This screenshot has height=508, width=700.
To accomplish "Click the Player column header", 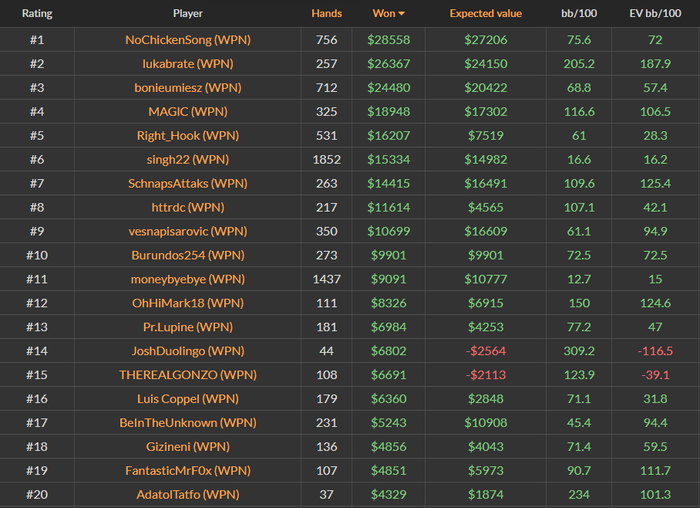I will pyautogui.click(x=187, y=14).
